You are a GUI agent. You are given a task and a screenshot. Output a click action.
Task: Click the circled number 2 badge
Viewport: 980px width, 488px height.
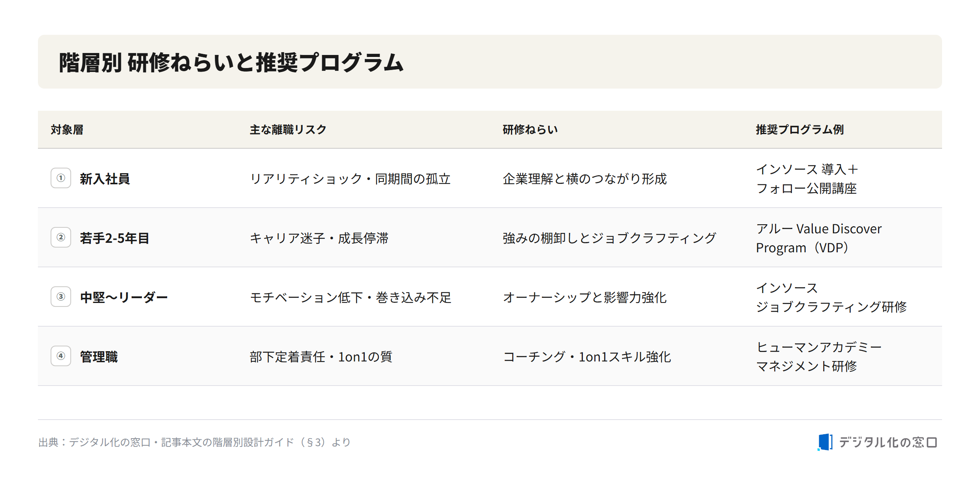[x=61, y=237]
